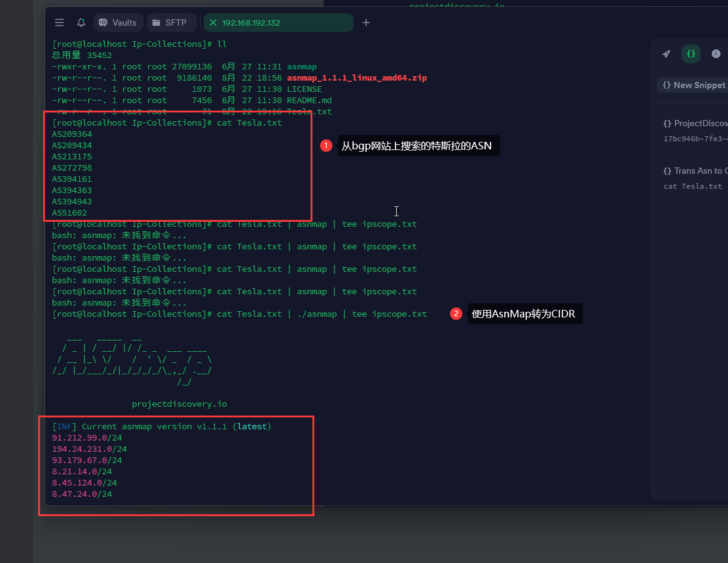Screen dimensions: 728x563
Task: Click the AS394943 line
Action: coord(72,201)
